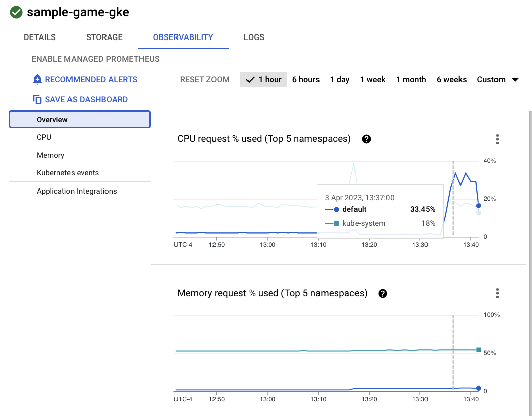Select the 6 hours time range
Image resolution: width=532 pixels, height=416 pixels.
pyautogui.click(x=306, y=80)
